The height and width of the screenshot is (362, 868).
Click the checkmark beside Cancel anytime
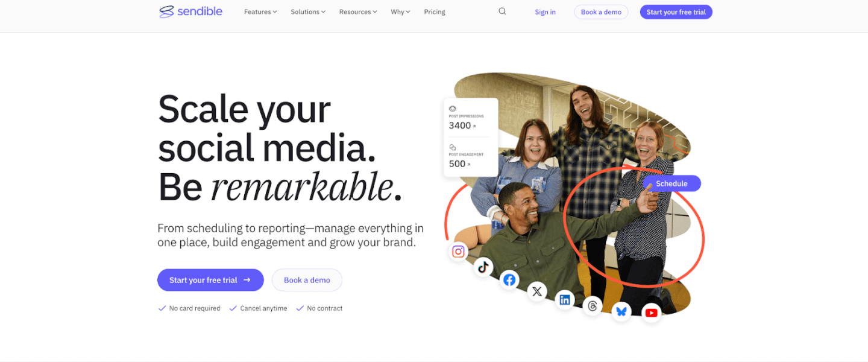click(233, 308)
